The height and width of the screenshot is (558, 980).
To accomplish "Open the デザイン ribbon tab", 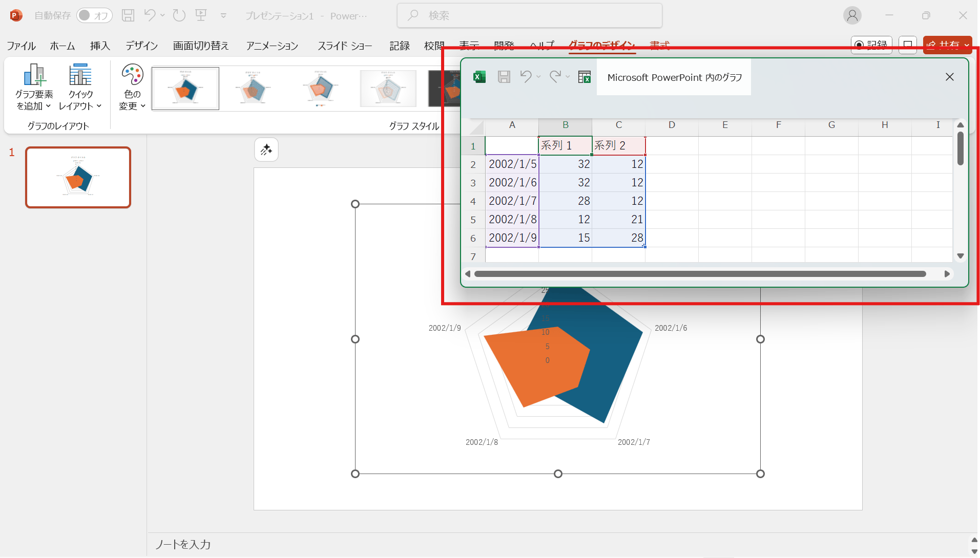I will 141,46.
